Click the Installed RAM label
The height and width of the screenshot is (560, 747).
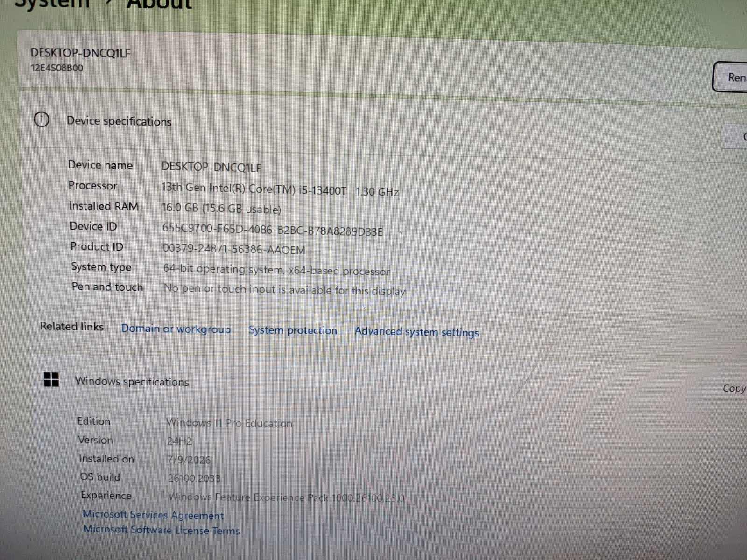pos(104,206)
